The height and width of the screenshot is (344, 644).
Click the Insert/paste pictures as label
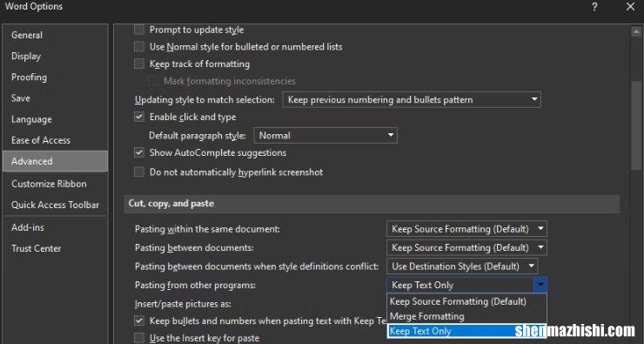[183, 304]
